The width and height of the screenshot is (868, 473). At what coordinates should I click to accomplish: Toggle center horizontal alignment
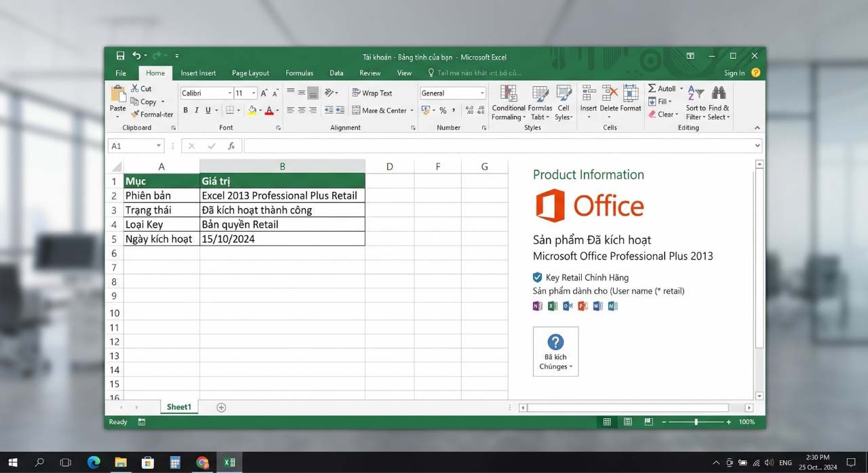(302, 110)
